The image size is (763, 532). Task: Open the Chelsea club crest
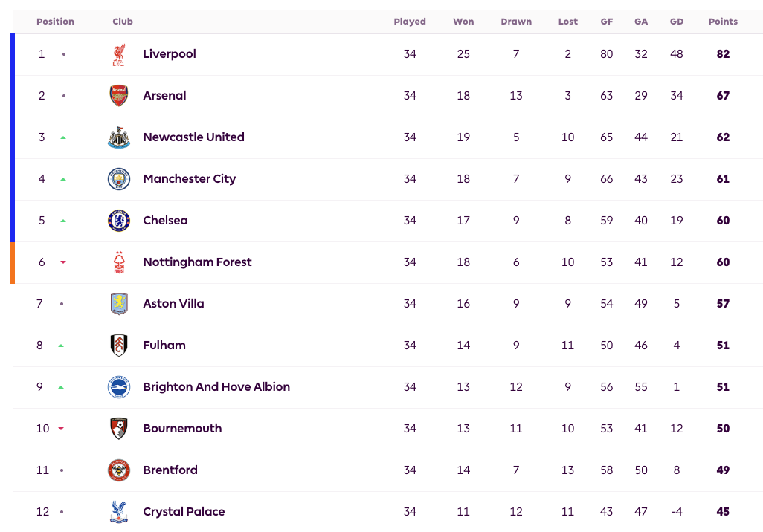[x=119, y=221]
